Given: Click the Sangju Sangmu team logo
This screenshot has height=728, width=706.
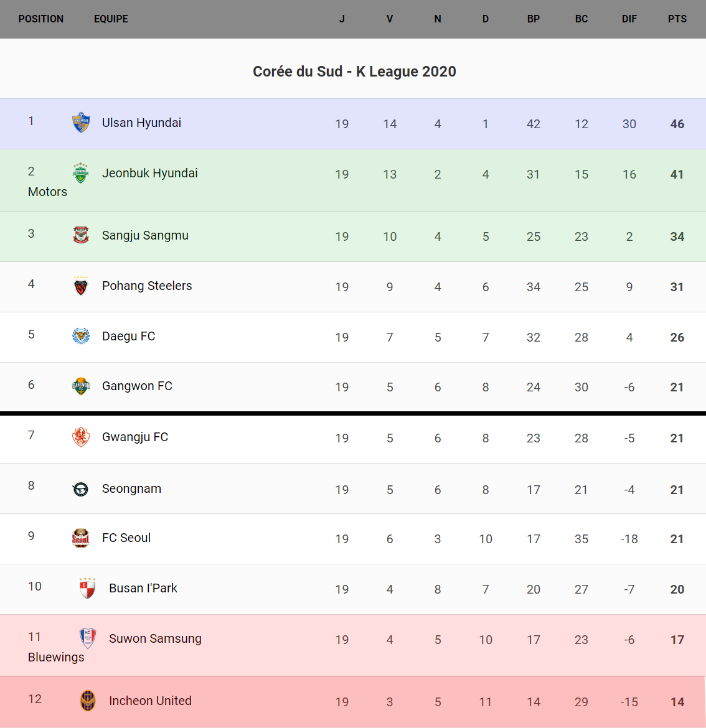Looking at the screenshot, I should [x=81, y=235].
